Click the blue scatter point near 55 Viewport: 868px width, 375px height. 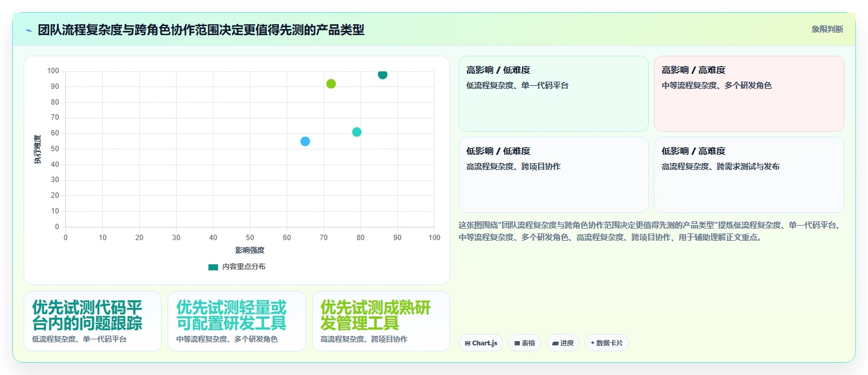click(305, 142)
